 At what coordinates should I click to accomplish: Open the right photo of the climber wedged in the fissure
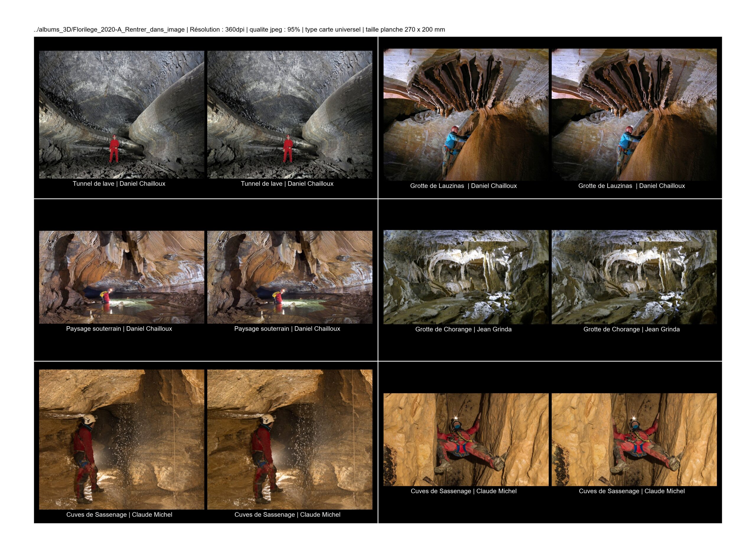634,440
